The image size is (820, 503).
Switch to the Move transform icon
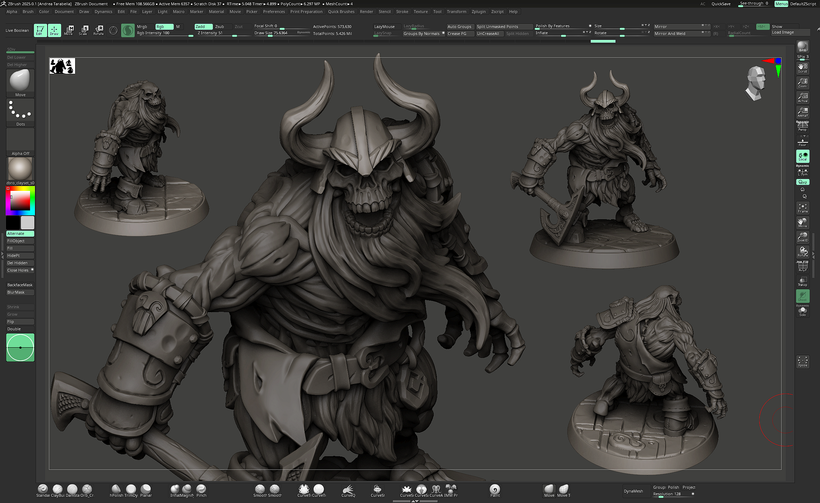pyautogui.click(x=70, y=30)
